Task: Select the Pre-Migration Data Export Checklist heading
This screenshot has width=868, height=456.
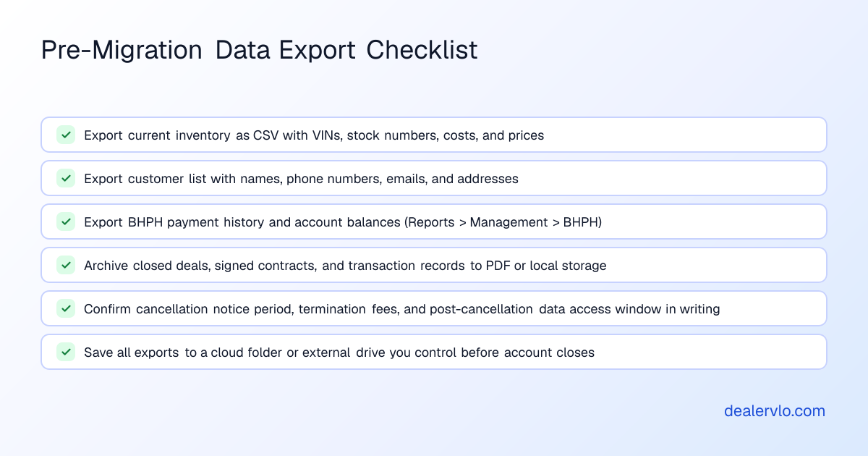Action: point(260,50)
